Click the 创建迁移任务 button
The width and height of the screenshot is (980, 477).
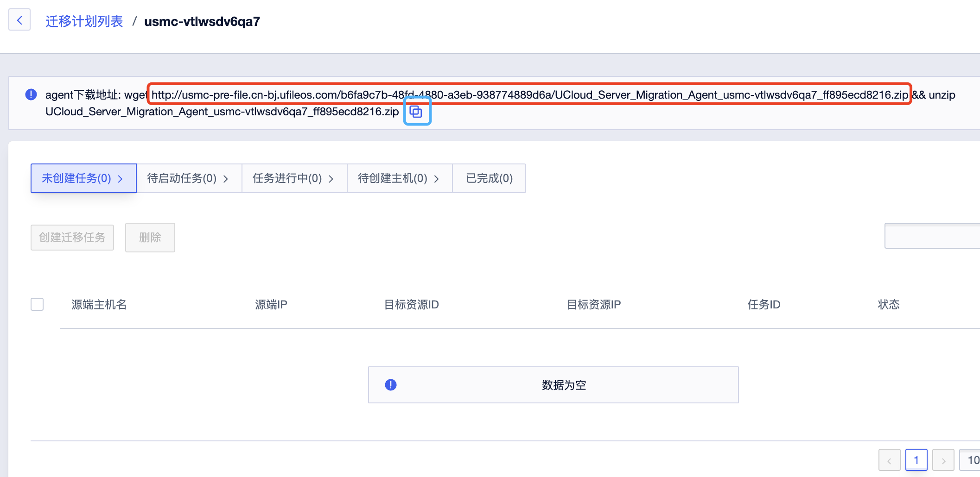click(x=72, y=237)
